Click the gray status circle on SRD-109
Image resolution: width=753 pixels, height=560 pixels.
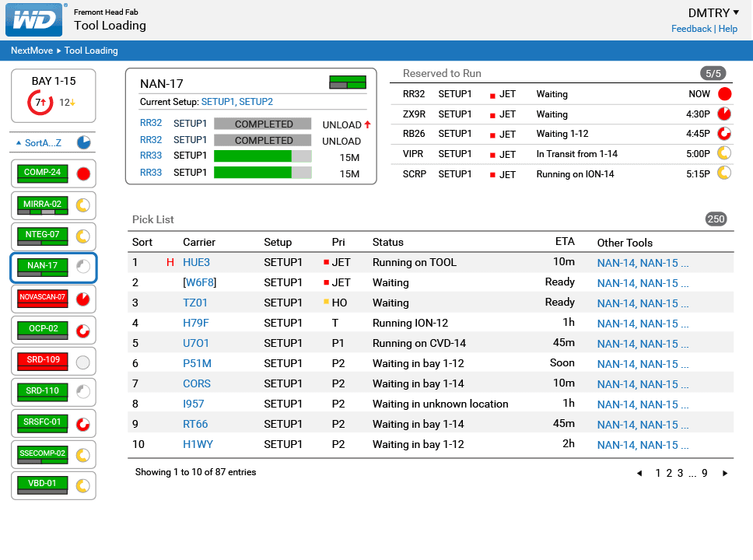[x=83, y=360]
